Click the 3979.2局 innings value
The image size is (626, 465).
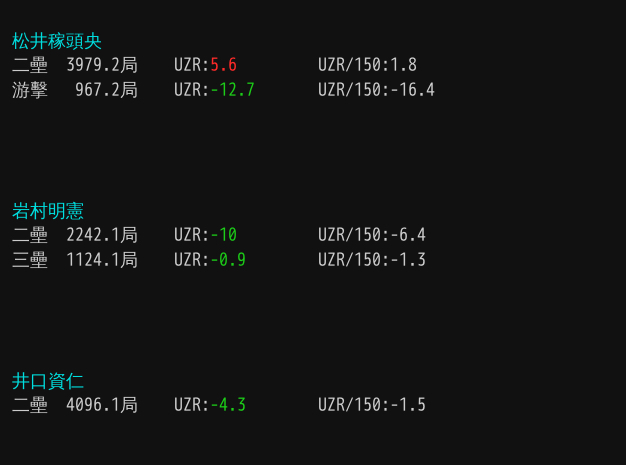pyautogui.click(x=102, y=65)
